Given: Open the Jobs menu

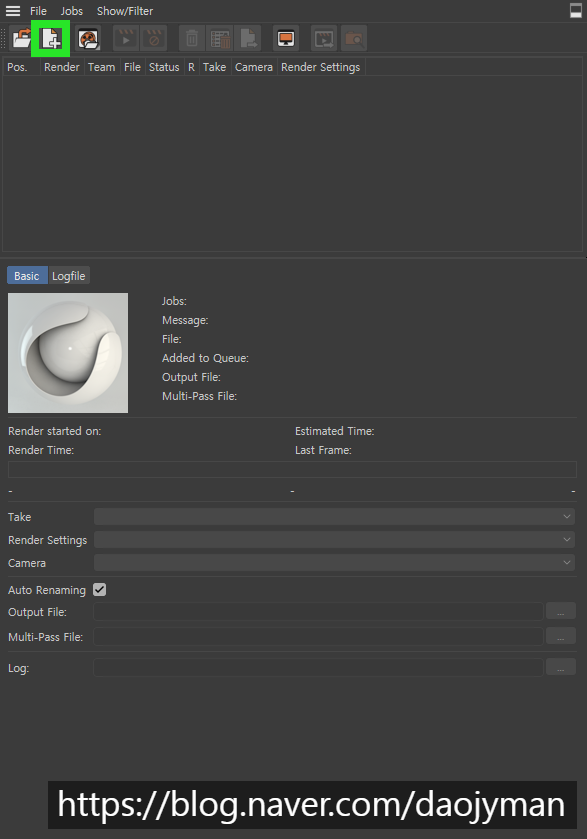Looking at the screenshot, I should pyautogui.click(x=72, y=11).
